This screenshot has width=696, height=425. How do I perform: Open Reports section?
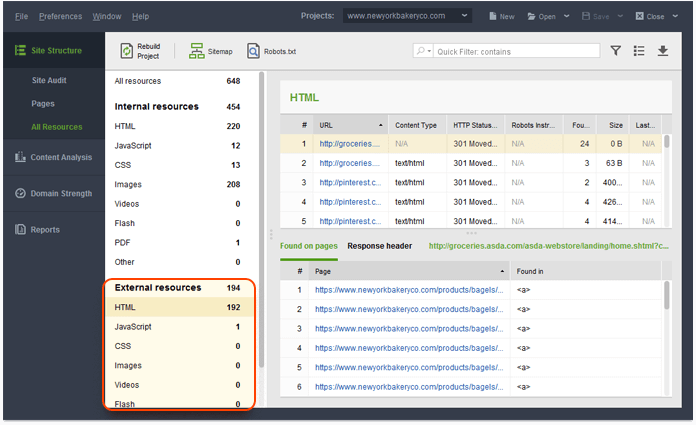[54, 230]
